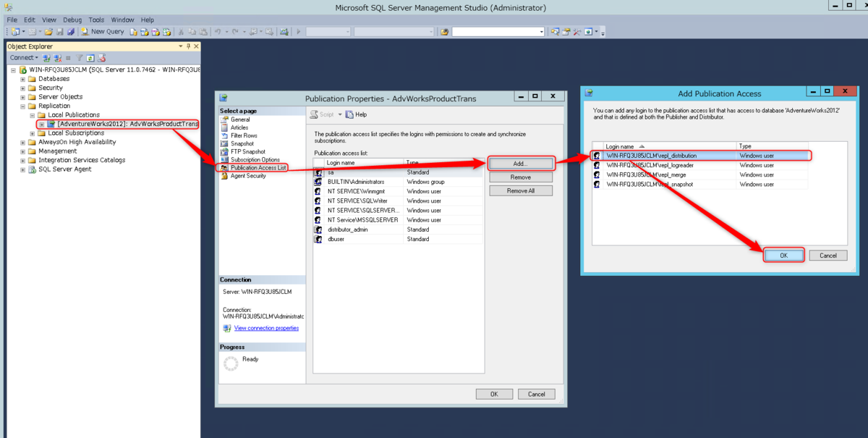Click the Help button in Publication Properties
Image resolution: width=868 pixels, height=438 pixels.
point(356,114)
